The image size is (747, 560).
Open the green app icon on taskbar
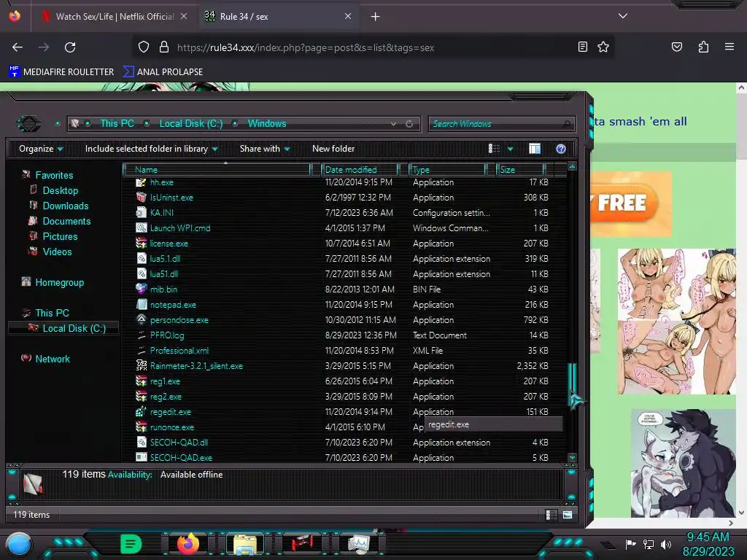(131, 544)
